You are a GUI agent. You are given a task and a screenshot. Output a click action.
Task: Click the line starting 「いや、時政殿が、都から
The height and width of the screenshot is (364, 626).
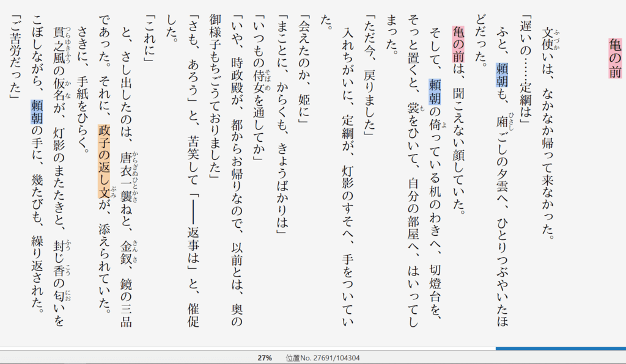click(237, 172)
